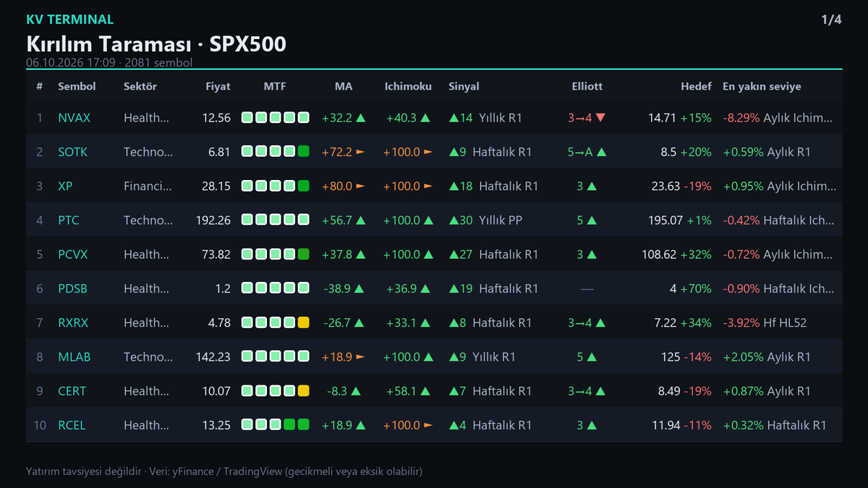Click the up arrow beside +37.8 in PCVX row
This screenshot has height=488, width=868.
click(x=360, y=254)
